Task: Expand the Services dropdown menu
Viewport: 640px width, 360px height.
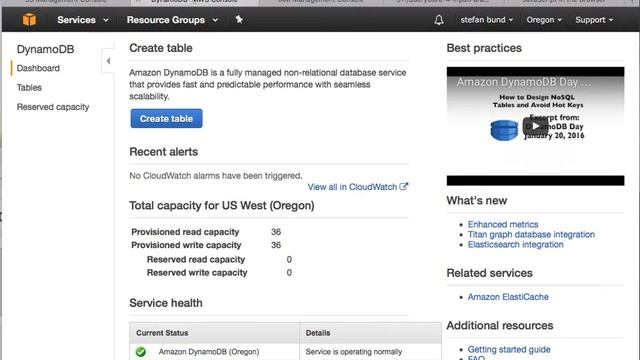Action: (x=83, y=20)
